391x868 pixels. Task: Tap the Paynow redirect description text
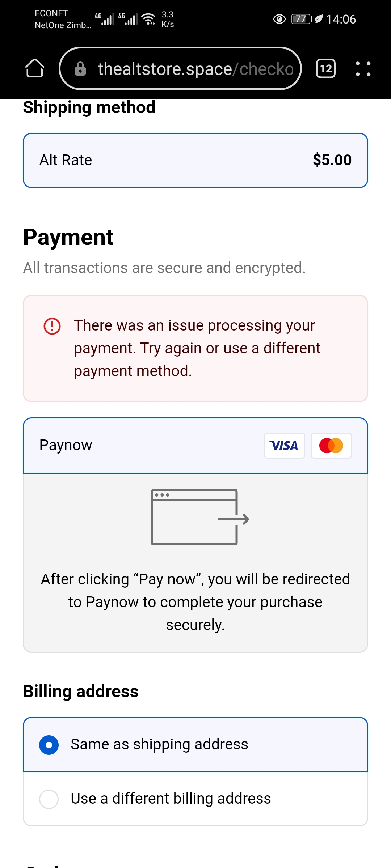[x=195, y=602]
